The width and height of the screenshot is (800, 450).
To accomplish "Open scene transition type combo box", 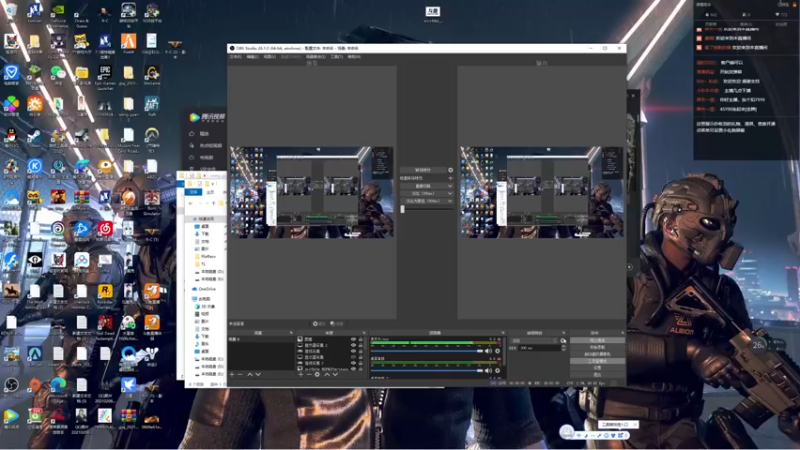I will coord(534,340).
